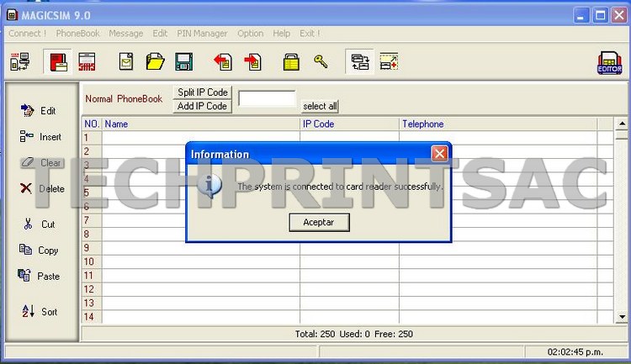Click Paste in the left sidebar
Image resolution: width=631 pixels, height=364 pixels.
pyautogui.click(x=39, y=276)
